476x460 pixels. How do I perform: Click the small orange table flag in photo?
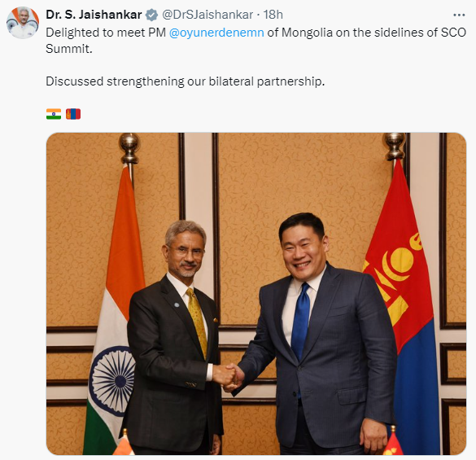[x=124, y=445]
